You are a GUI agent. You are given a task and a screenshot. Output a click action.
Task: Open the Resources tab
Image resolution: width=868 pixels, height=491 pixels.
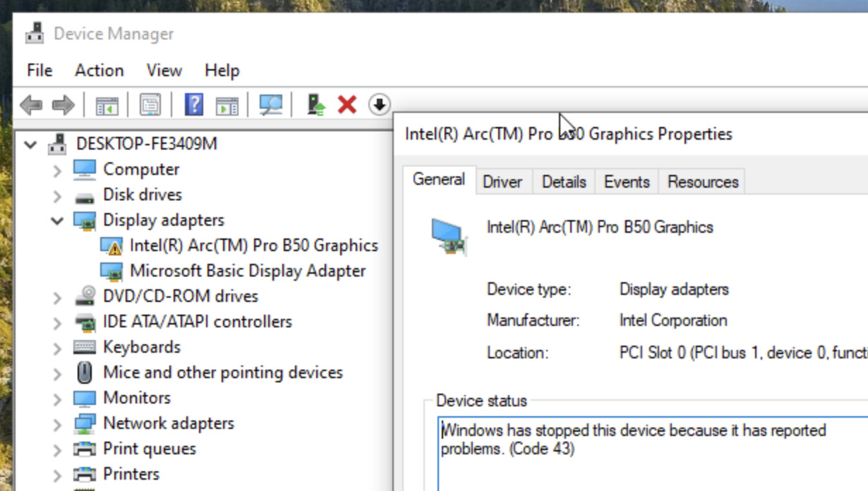tap(702, 182)
